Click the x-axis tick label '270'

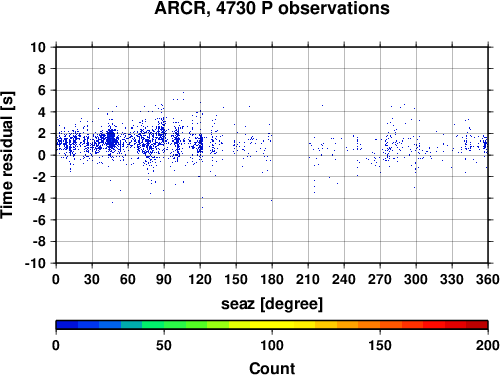(x=380, y=279)
